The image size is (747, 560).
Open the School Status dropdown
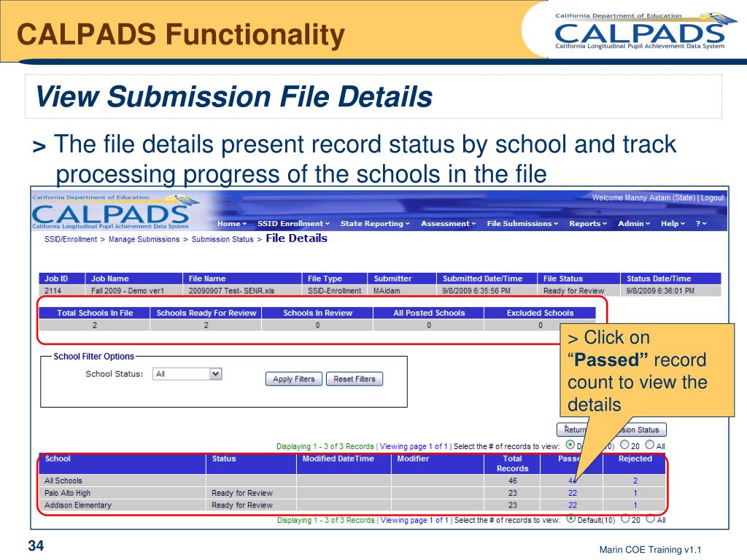pos(187,374)
